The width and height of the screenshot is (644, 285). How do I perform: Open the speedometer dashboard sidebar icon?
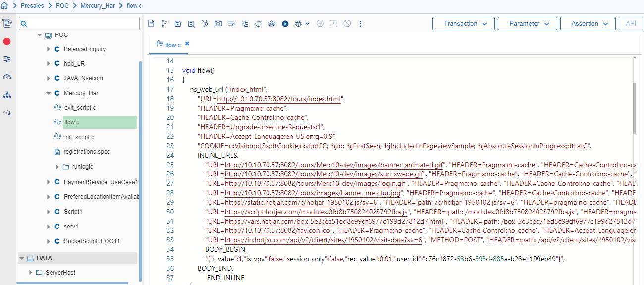(7, 77)
